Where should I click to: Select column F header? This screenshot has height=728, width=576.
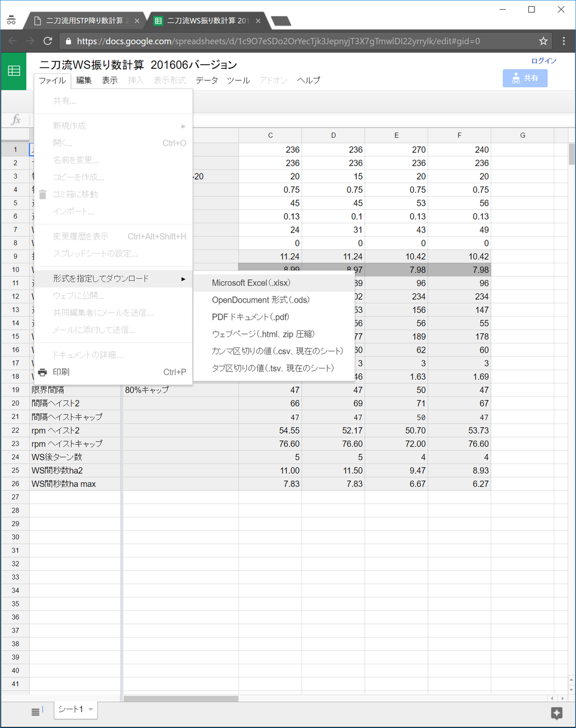pyautogui.click(x=459, y=135)
